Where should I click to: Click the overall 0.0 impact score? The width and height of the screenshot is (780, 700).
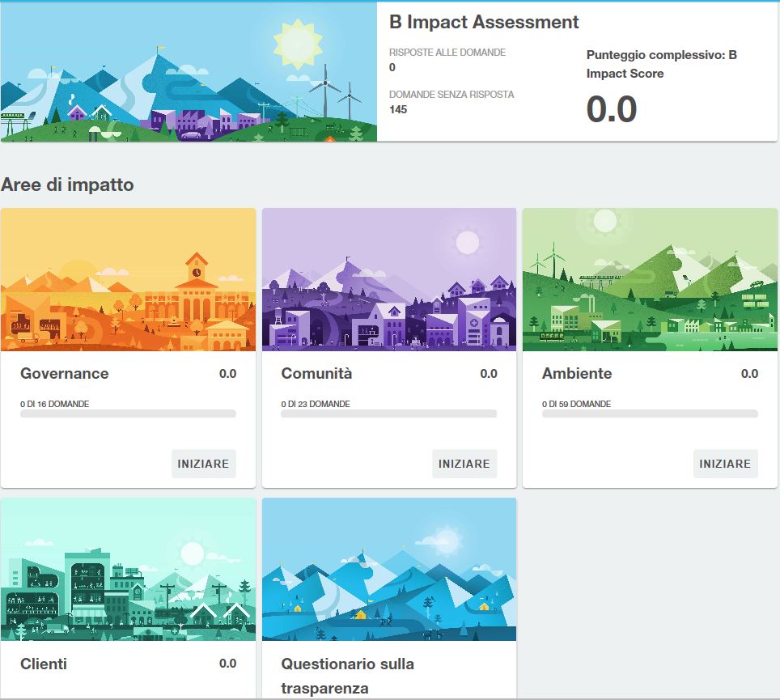tap(612, 109)
